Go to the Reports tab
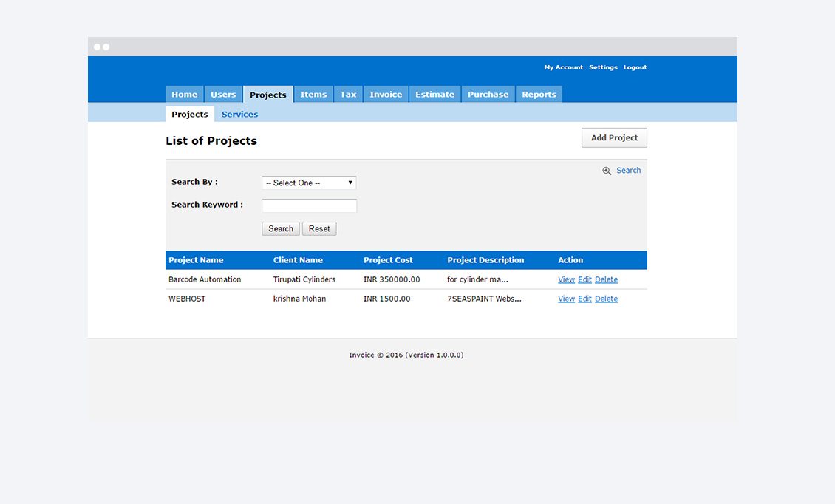The width and height of the screenshot is (835, 504). (x=539, y=95)
